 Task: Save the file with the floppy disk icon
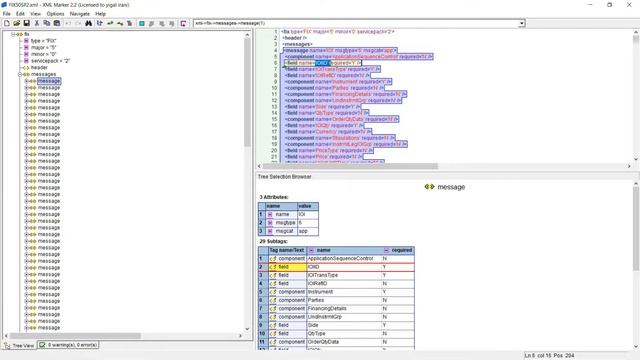[27, 24]
